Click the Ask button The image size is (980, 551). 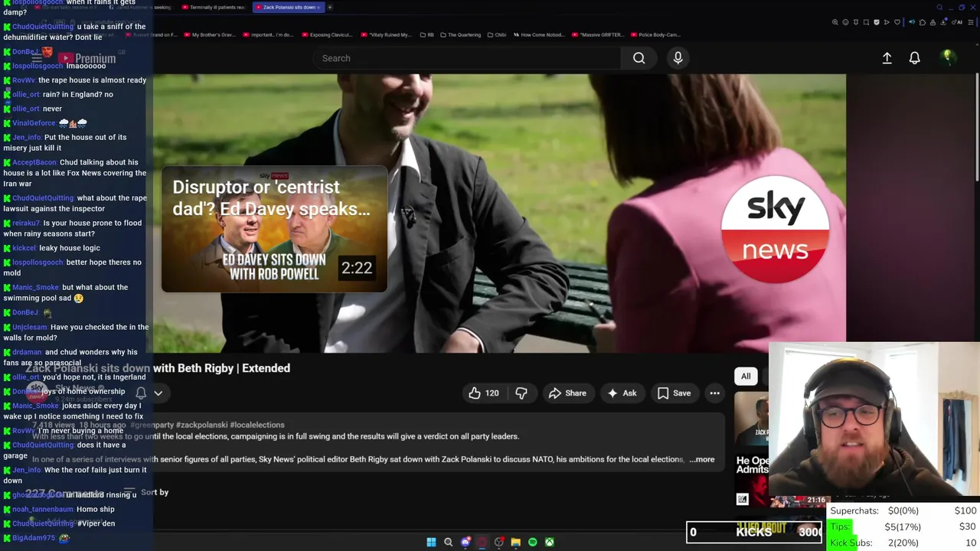point(622,393)
